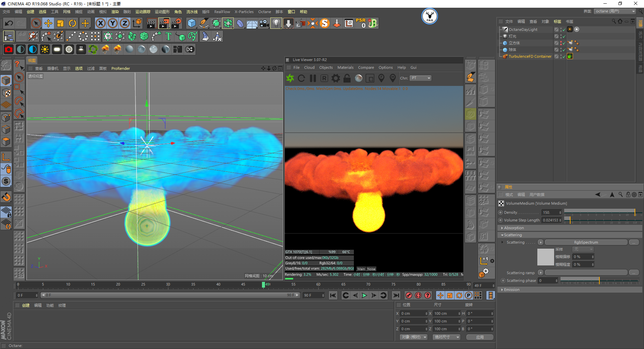Click the RgbSpectrum scattering button
The width and height of the screenshot is (644, 349).
pos(586,242)
